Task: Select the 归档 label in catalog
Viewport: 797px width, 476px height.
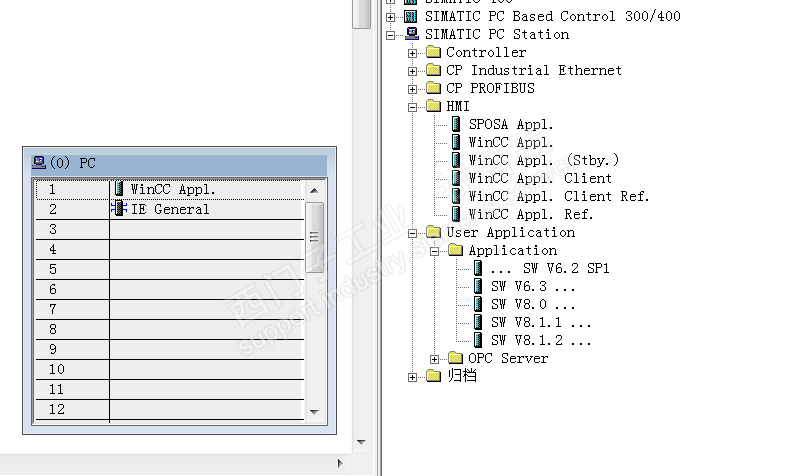Action: pos(462,376)
